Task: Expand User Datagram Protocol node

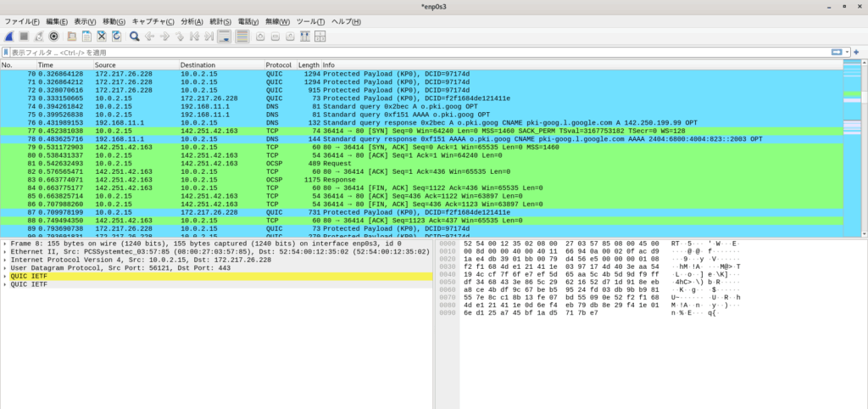Action: coord(5,268)
